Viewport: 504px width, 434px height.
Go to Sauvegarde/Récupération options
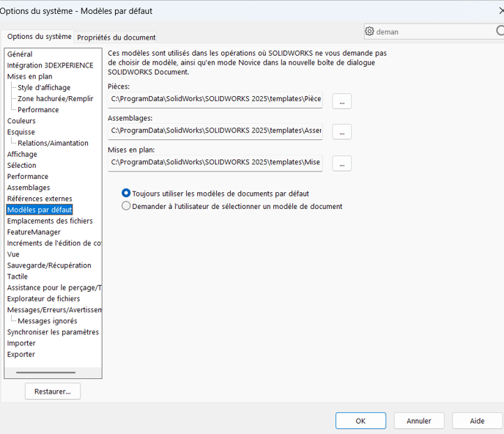coord(49,265)
